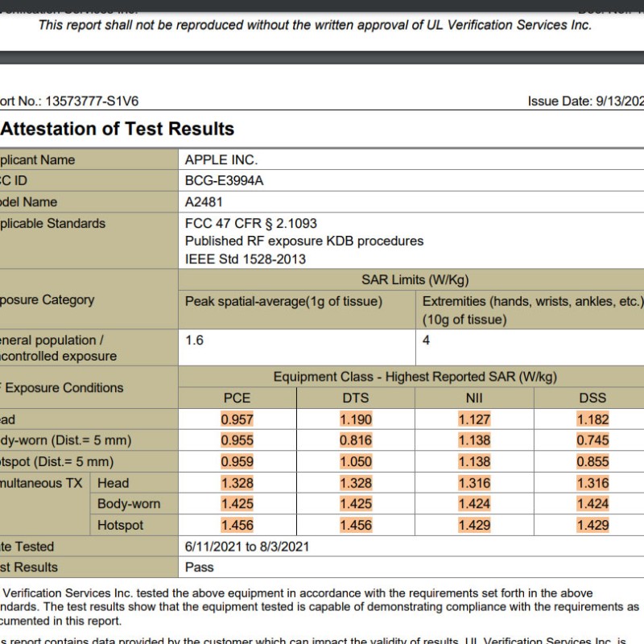Select the 'Pass' test result cell
The image size is (644, 644).
click(x=200, y=567)
